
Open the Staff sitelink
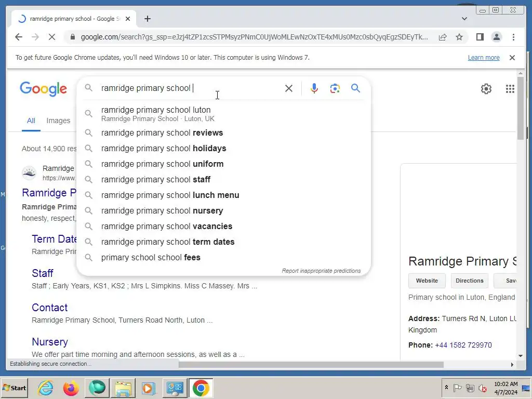(43, 273)
